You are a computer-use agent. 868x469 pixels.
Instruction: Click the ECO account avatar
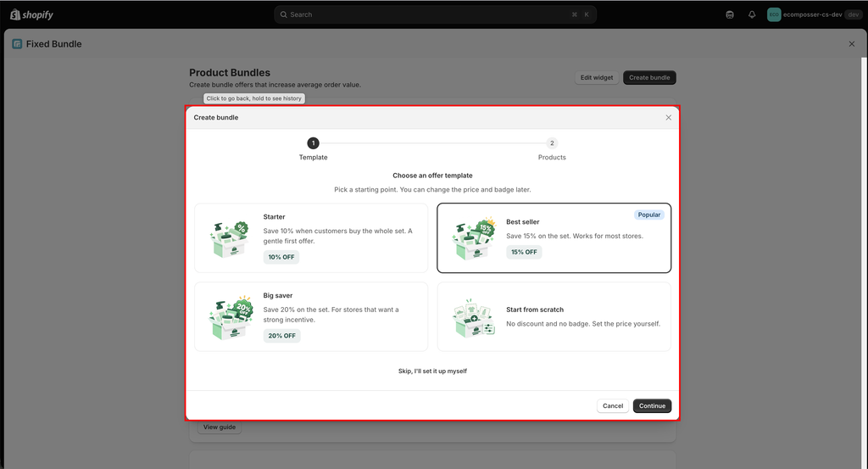point(774,15)
